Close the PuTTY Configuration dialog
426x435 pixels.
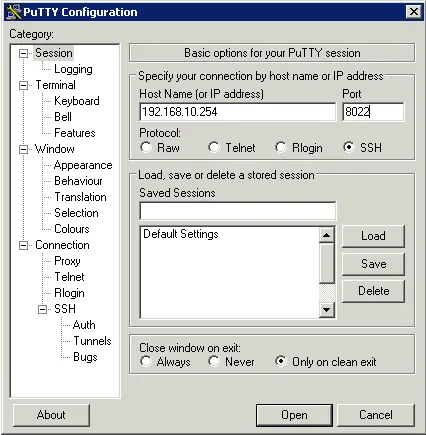pyautogui.click(x=414, y=12)
